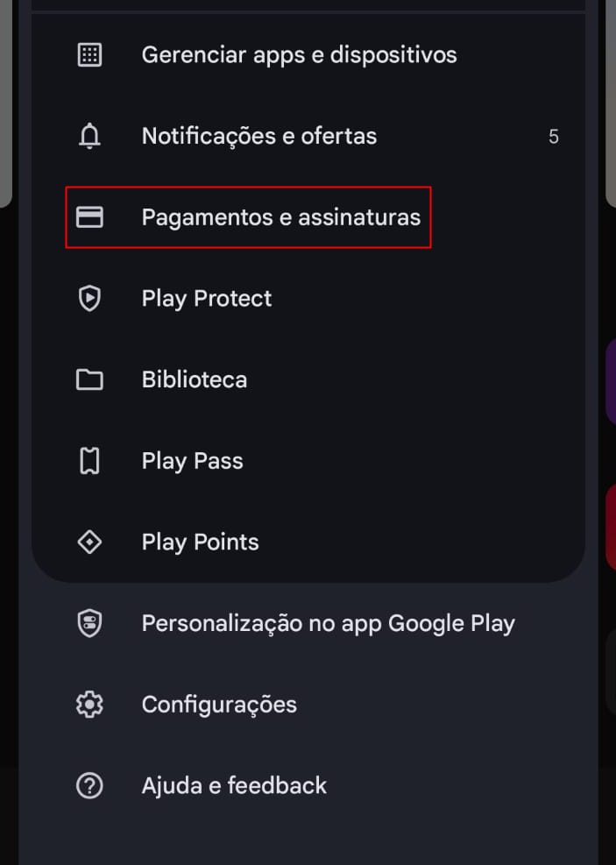Open Play Protect menu entry

tap(207, 299)
